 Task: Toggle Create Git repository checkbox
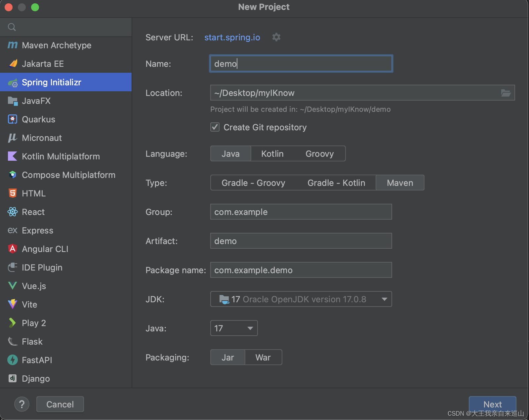[x=215, y=127]
